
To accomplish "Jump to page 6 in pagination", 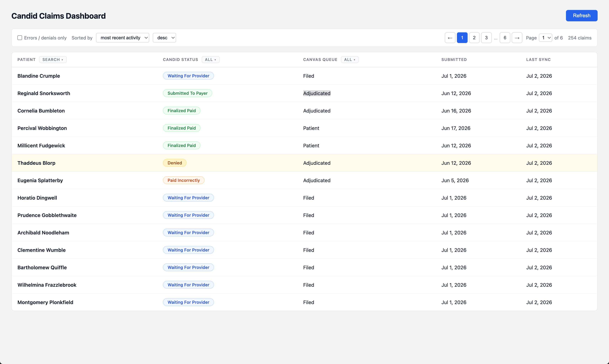I will [x=505, y=38].
